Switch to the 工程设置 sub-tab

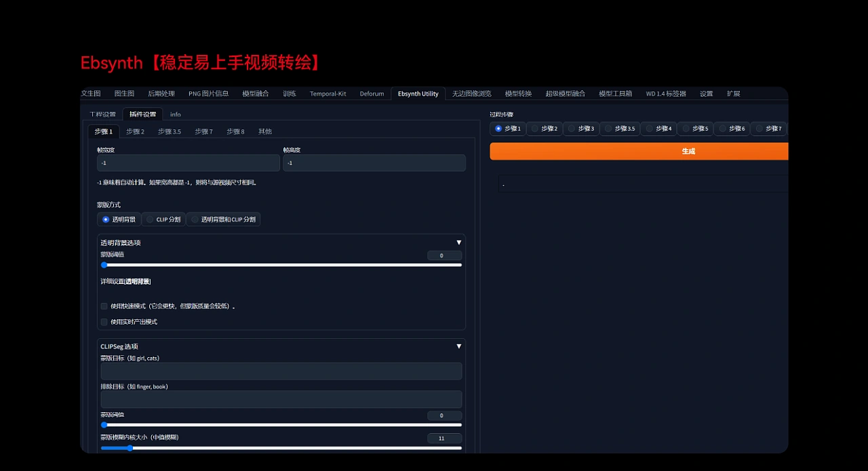pos(102,114)
